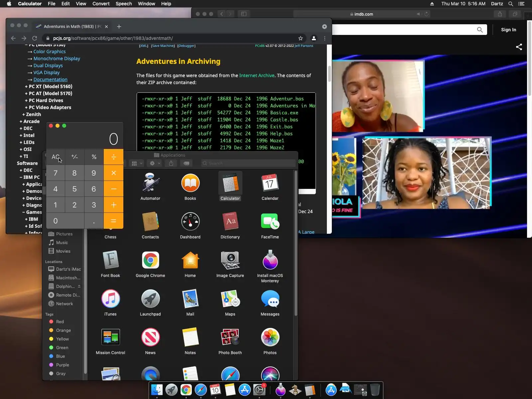
Task: Click Sign In on the IMDb page
Action: [x=509, y=30]
